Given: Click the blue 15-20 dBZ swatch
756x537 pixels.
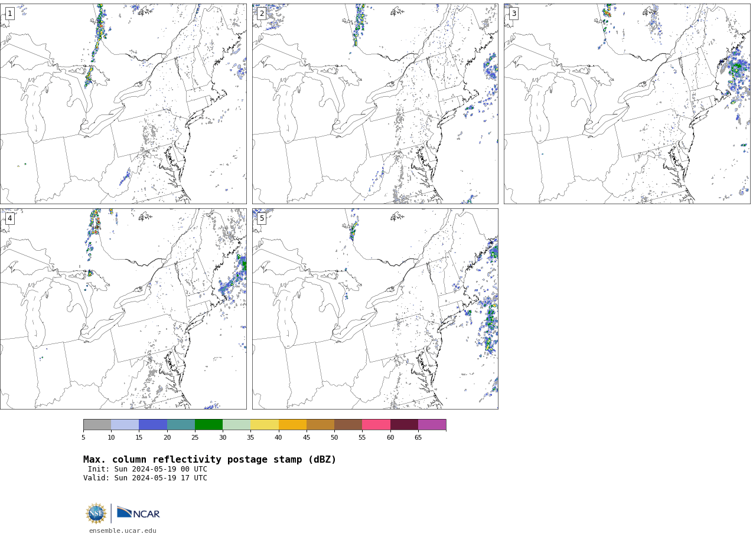Looking at the screenshot, I should coord(153,425).
